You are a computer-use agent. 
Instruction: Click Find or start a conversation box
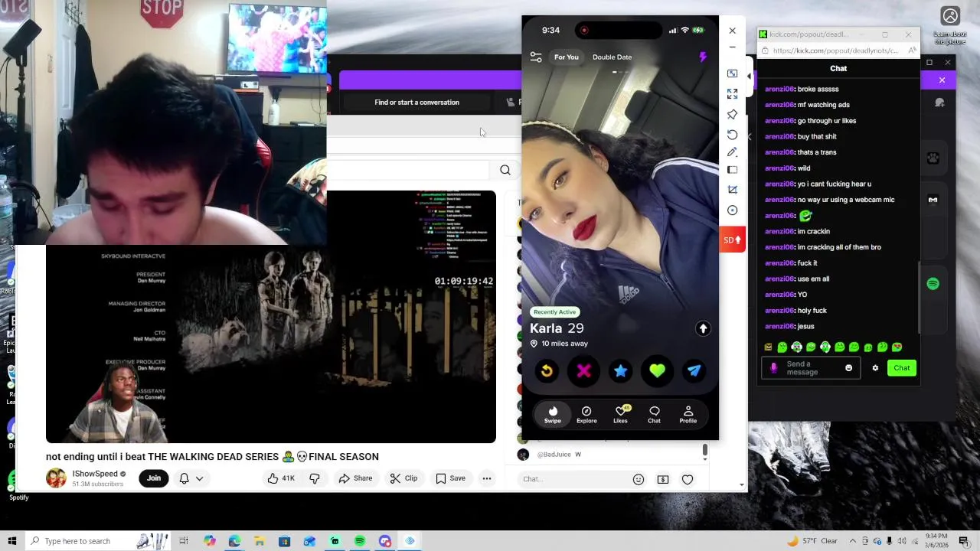point(416,103)
